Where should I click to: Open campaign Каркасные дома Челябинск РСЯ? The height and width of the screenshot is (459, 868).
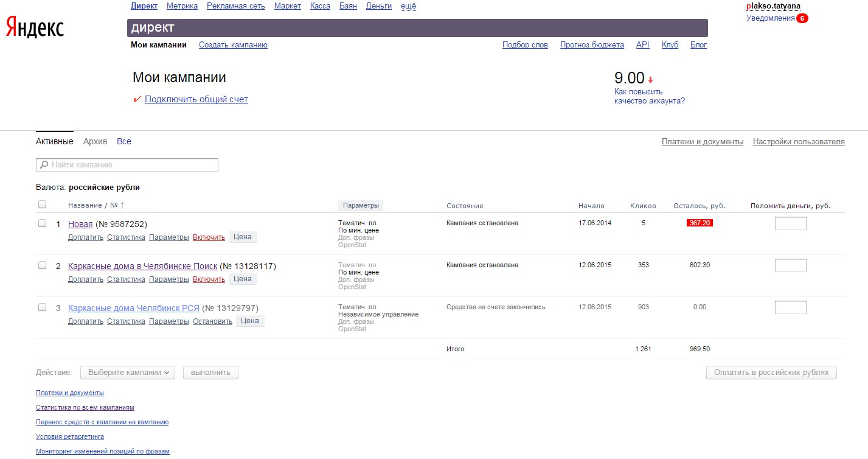(x=134, y=308)
